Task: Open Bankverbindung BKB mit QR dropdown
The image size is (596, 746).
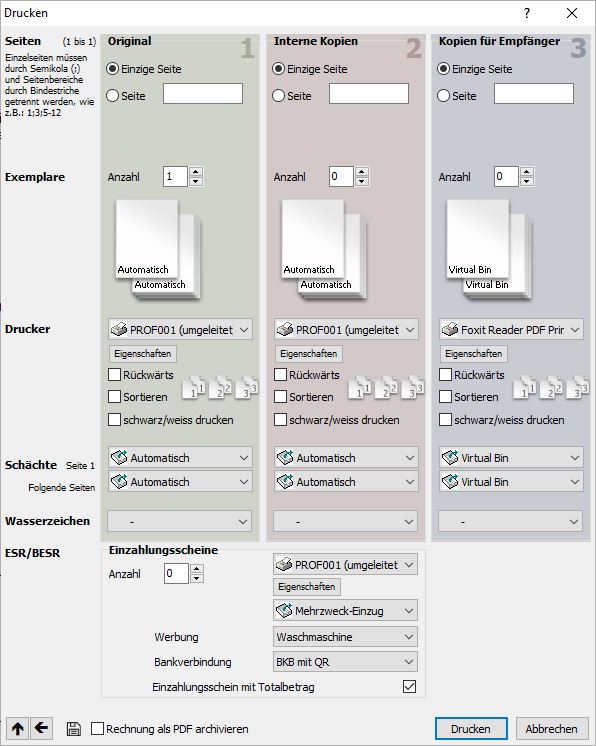Action: pos(345,662)
